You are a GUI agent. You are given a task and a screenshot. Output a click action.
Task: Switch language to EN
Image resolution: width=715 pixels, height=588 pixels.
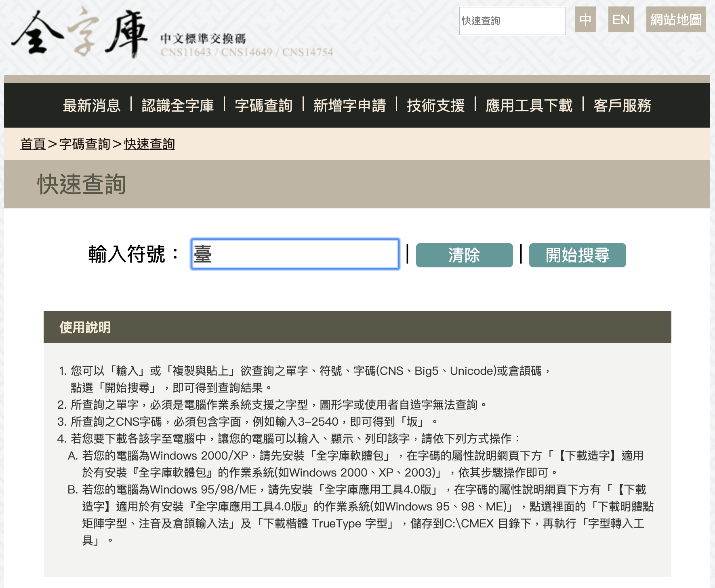pyautogui.click(x=622, y=19)
